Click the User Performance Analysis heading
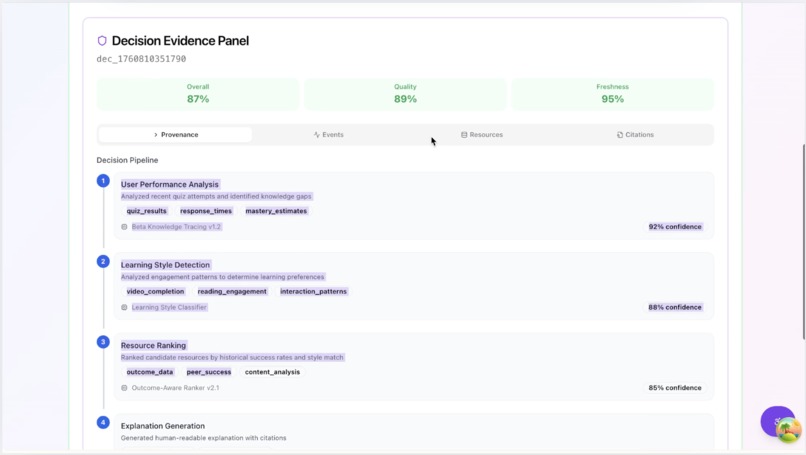The height and width of the screenshot is (455, 806). click(170, 184)
